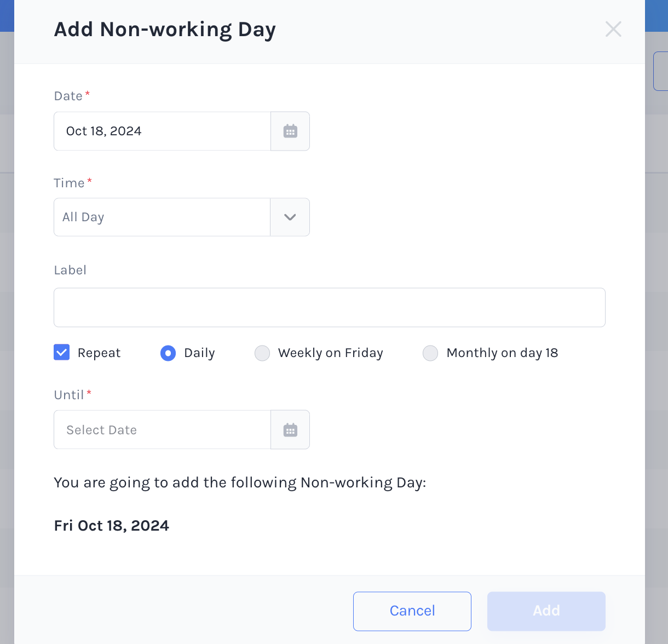Click the Fri Oct 18, 2024 summary text

[x=111, y=525]
